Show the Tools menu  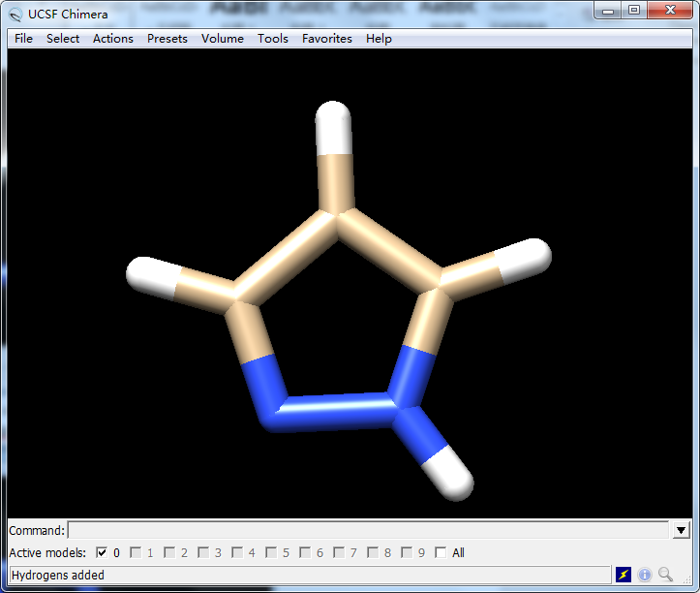click(x=273, y=39)
